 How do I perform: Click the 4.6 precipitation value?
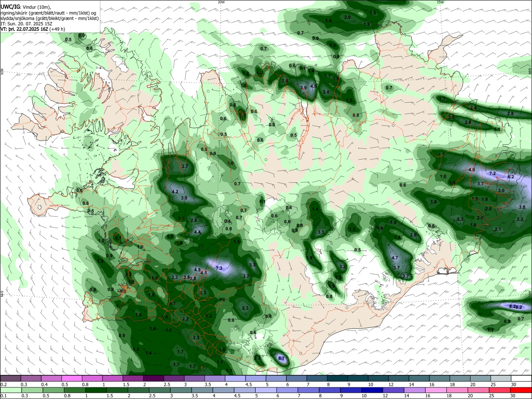pyautogui.click(x=472, y=170)
